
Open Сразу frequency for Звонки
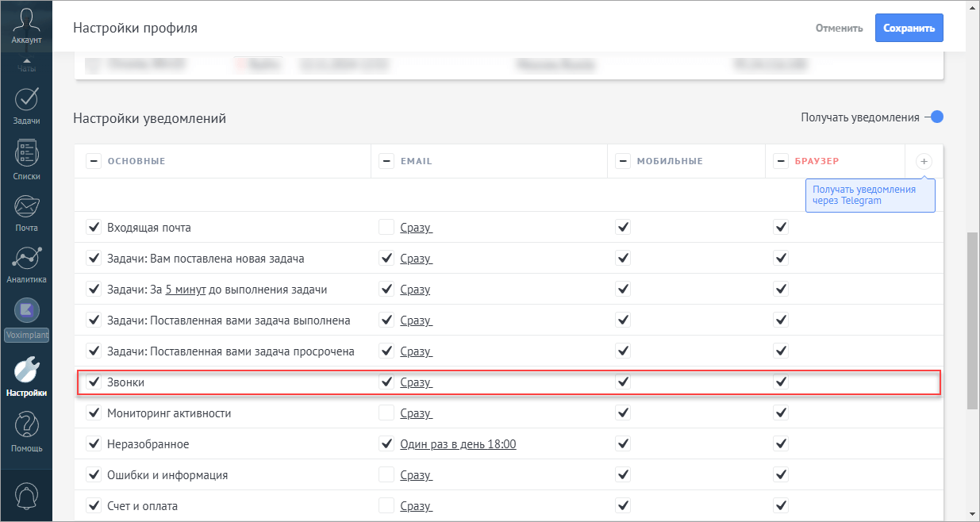click(416, 382)
